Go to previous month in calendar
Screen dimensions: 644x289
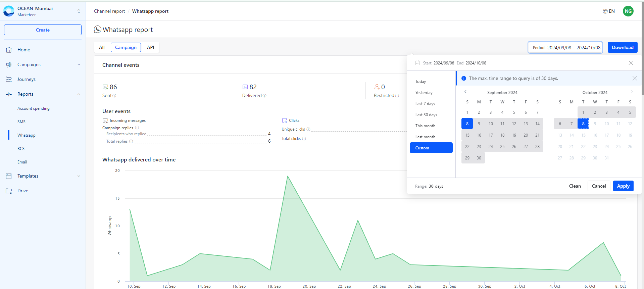(x=465, y=92)
